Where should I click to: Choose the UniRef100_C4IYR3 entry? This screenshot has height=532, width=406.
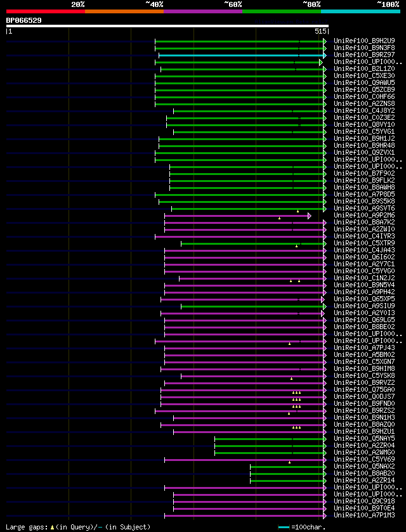364,237
